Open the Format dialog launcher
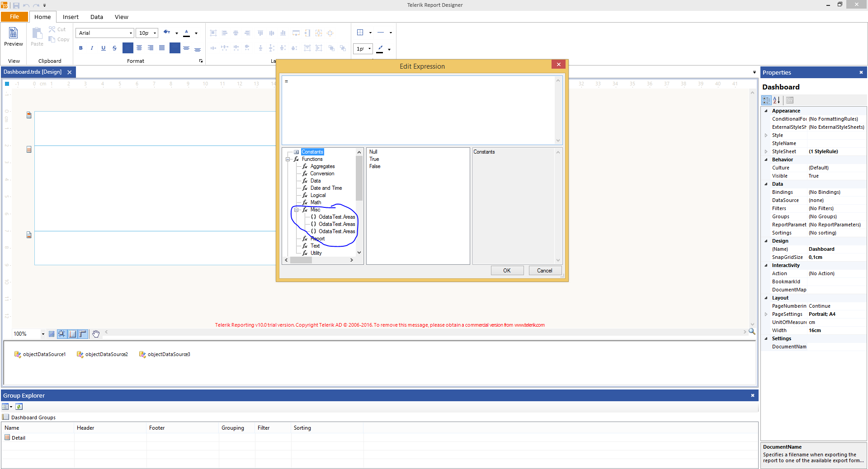This screenshot has height=469, width=868. click(201, 61)
